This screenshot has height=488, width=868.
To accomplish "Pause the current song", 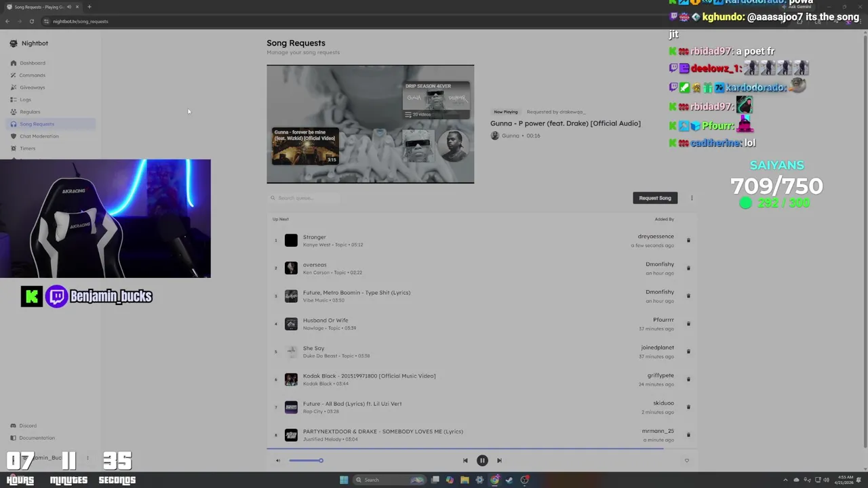I will [482, 461].
